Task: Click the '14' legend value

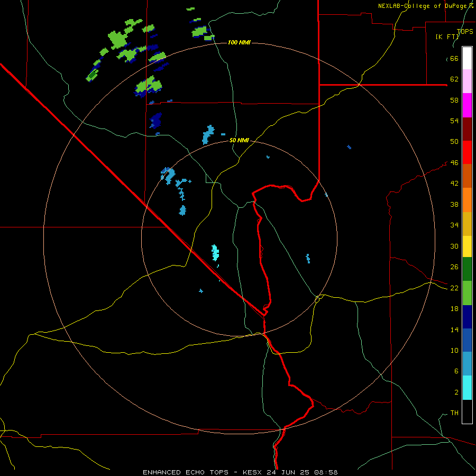Action: point(454,329)
